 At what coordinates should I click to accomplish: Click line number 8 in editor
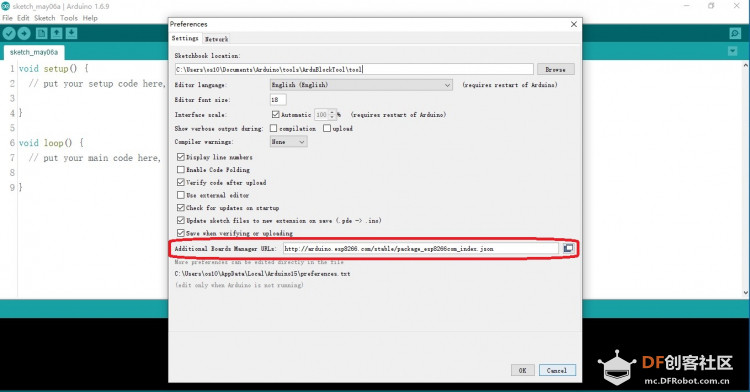[12, 172]
